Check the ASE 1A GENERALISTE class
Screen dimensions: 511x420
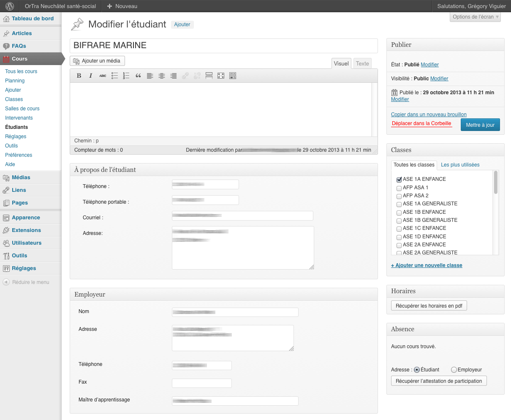point(399,204)
